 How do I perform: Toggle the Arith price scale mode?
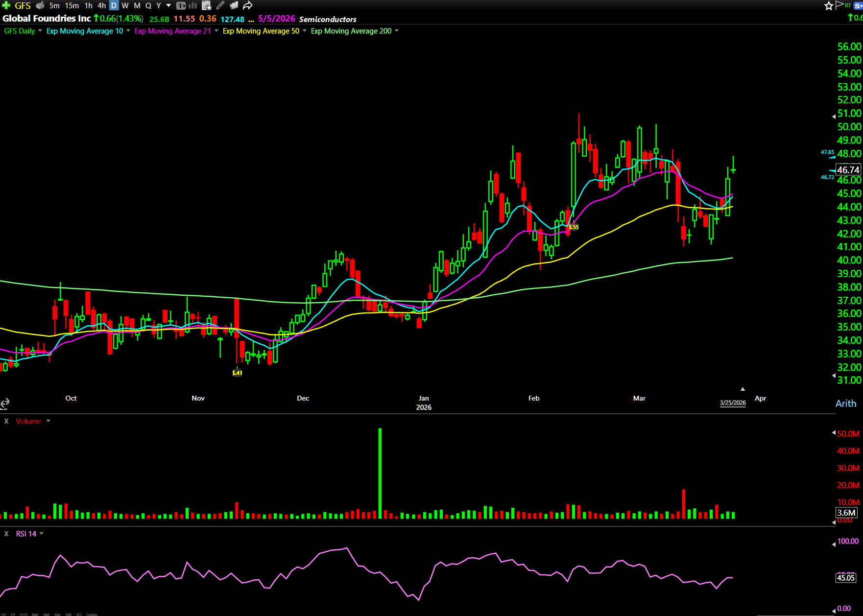(x=845, y=403)
